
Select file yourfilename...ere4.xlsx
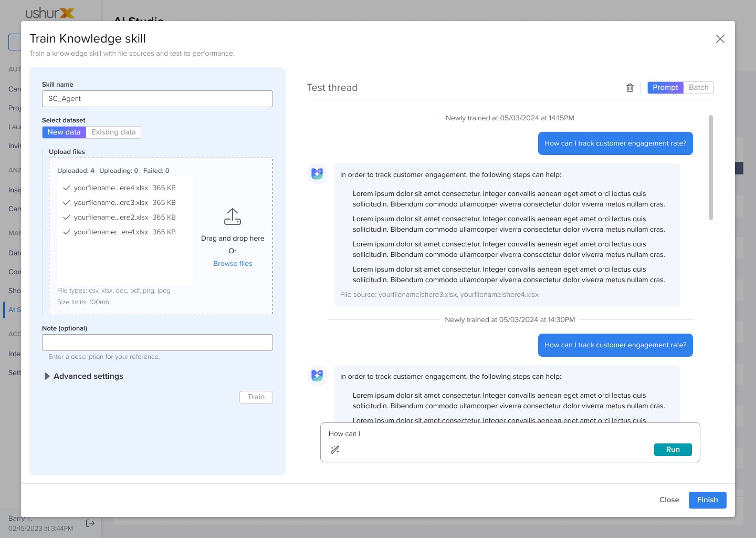pyautogui.click(x=119, y=188)
